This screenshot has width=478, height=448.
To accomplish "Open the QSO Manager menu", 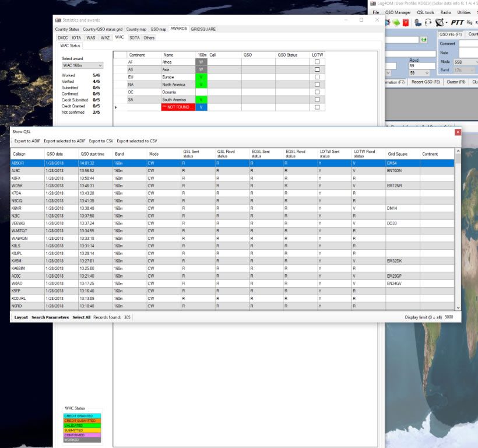I will point(398,12).
